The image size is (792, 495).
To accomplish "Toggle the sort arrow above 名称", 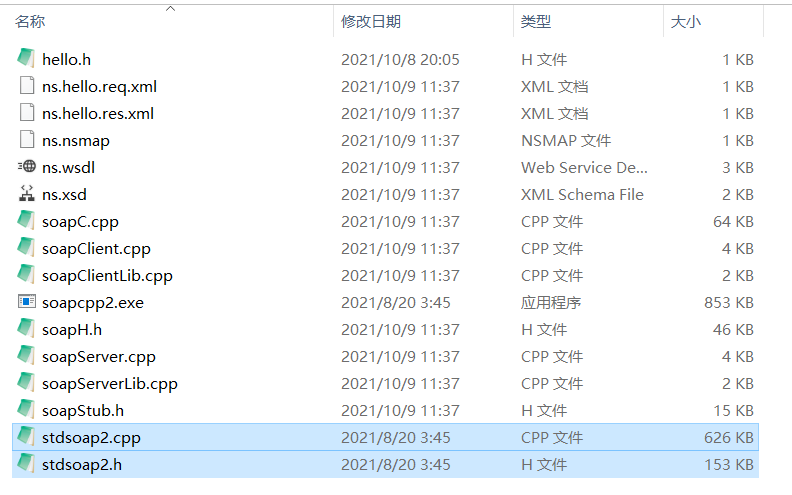I will click(x=171, y=9).
